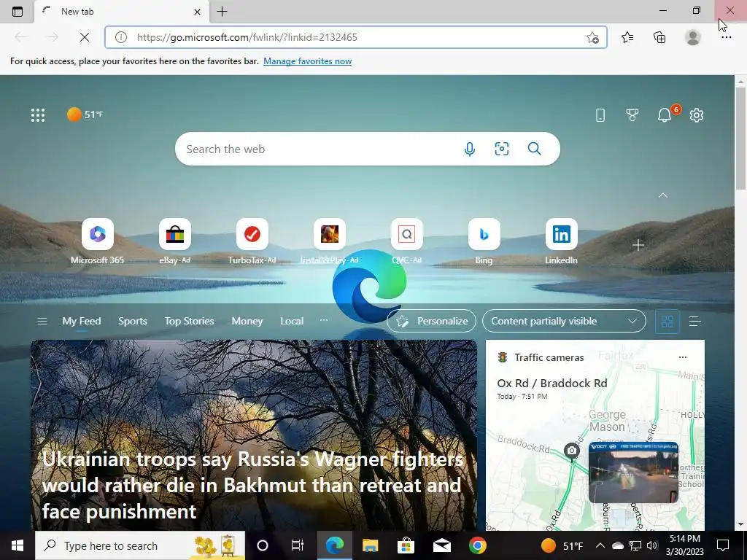Open eBay quick link

(175, 241)
